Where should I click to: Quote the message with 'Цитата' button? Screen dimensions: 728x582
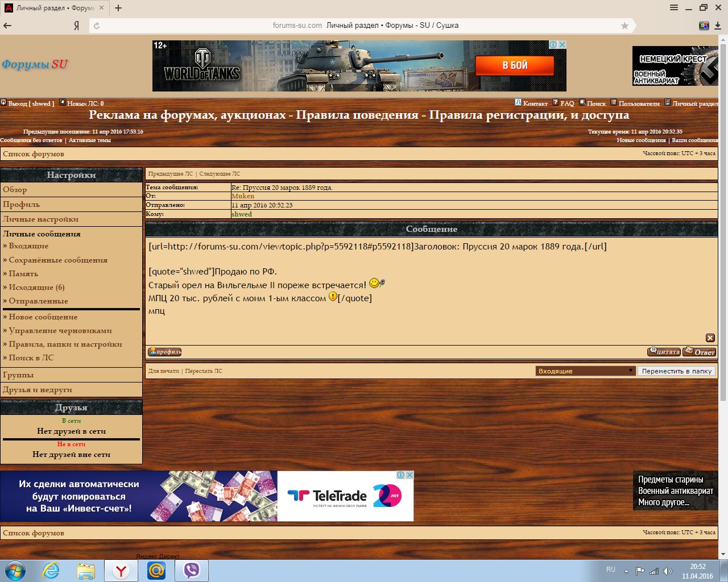[x=664, y=352]
